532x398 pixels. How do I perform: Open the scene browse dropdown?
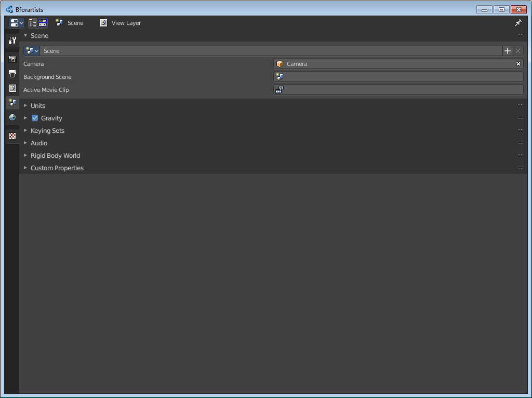pos(32,51)
